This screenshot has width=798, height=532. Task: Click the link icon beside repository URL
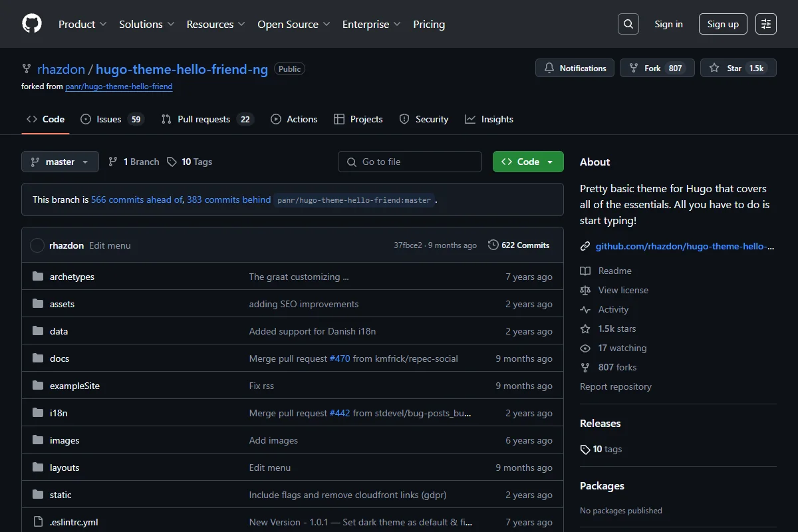pyautogui.click(x=585, y=246)
